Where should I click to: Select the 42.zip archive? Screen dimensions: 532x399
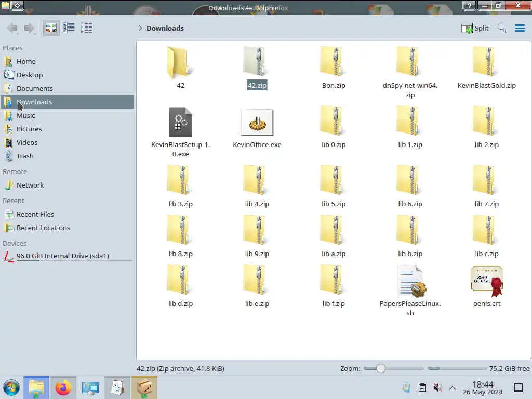(x=257, y=68)
